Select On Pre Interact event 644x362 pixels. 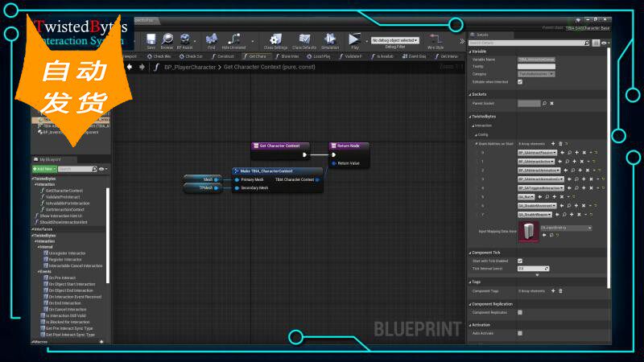tap(63, 278)
